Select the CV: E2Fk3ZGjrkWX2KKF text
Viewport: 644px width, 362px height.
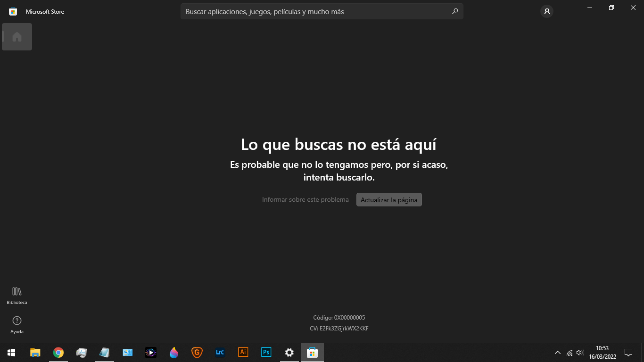coord(339,329)
